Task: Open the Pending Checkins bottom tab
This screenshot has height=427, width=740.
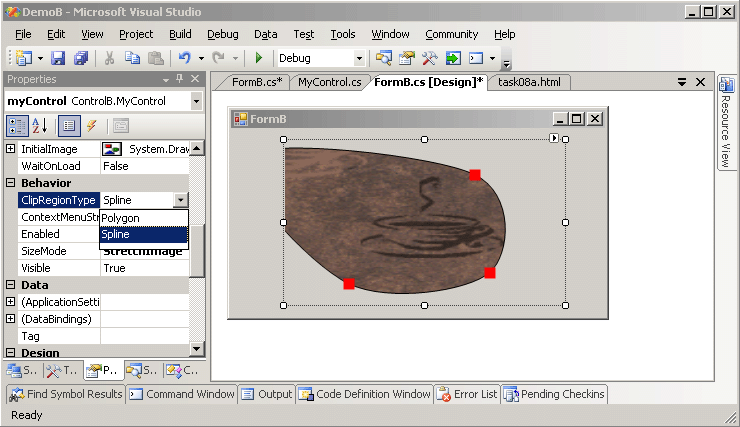Action: point(554,394)
